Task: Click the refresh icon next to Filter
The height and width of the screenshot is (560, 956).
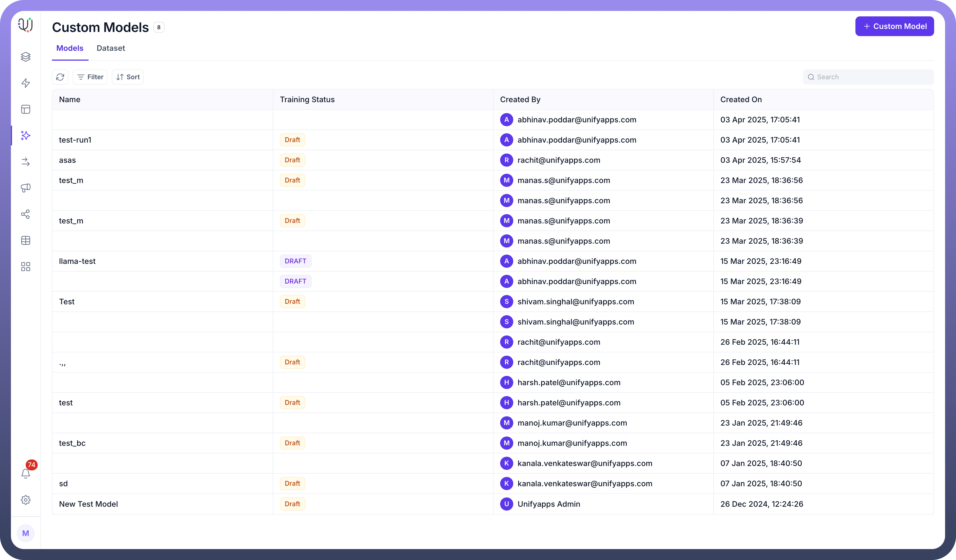Action: coord(60,77)
